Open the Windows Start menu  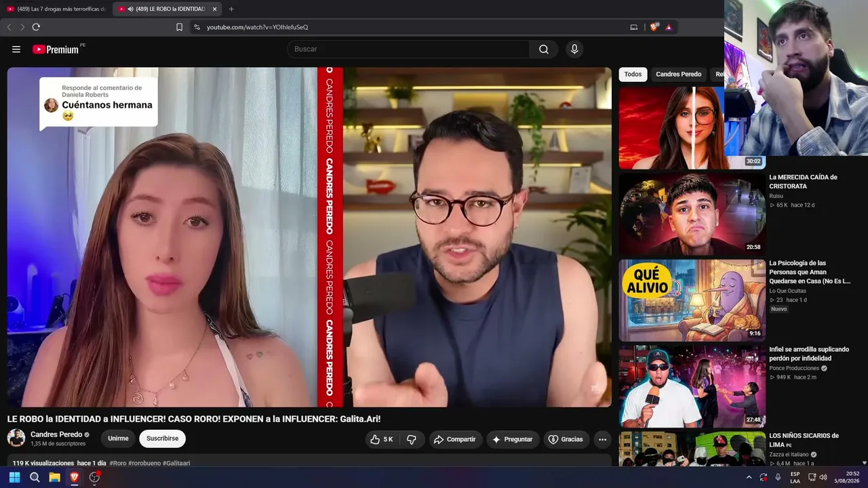click(x=14, y=477)
